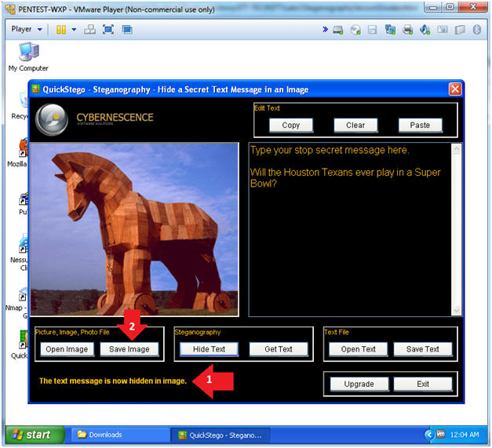Screen dimensions: 492x448
Task: Click the sound card device icon
Action: point(425,30)
